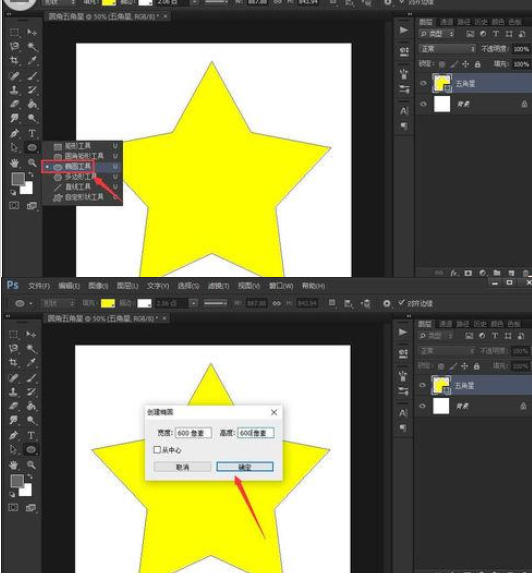Open the Paragraph panel icon in the flyout screenshot
The height and width of the screenshot is (573, 532).
point(404,126)
